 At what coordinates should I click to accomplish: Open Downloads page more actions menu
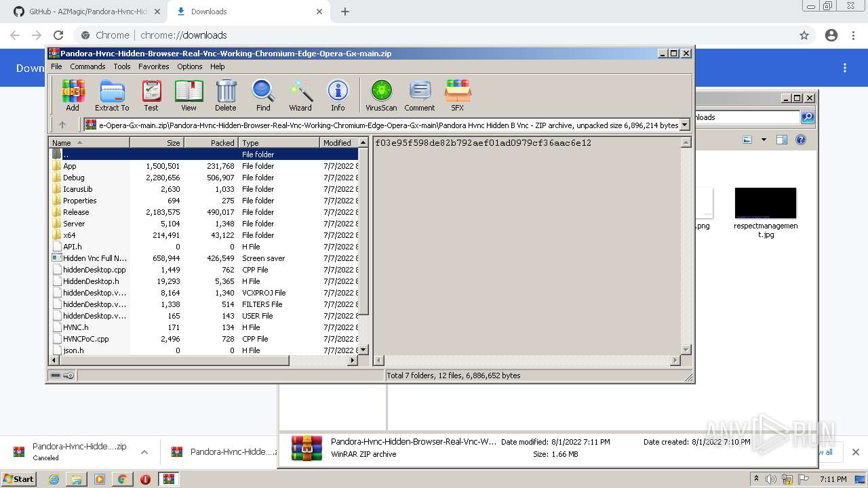(845, 68)
